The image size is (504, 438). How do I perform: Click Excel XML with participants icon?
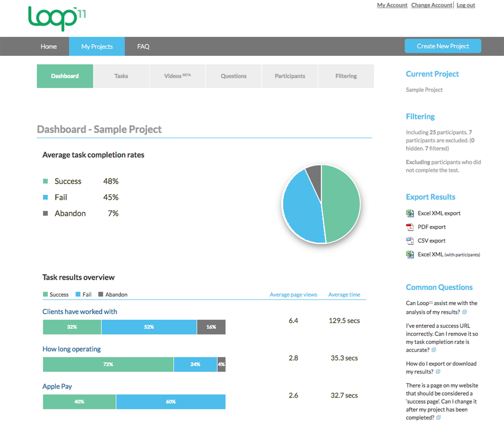[409, 254]
